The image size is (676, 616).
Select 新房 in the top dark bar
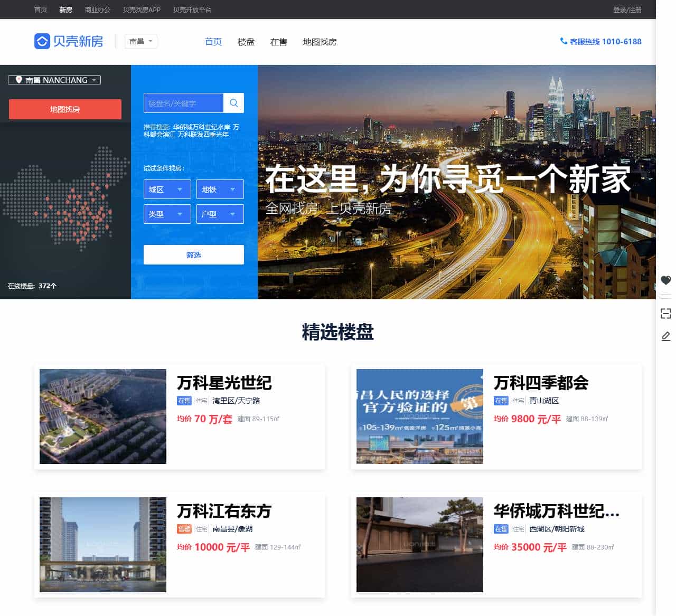66,10
